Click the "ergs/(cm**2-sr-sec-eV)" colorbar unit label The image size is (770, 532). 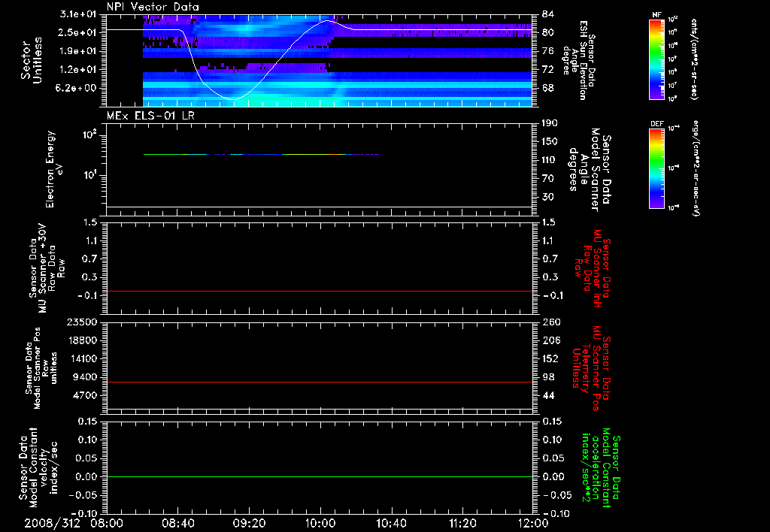click(x=696, y=168)
